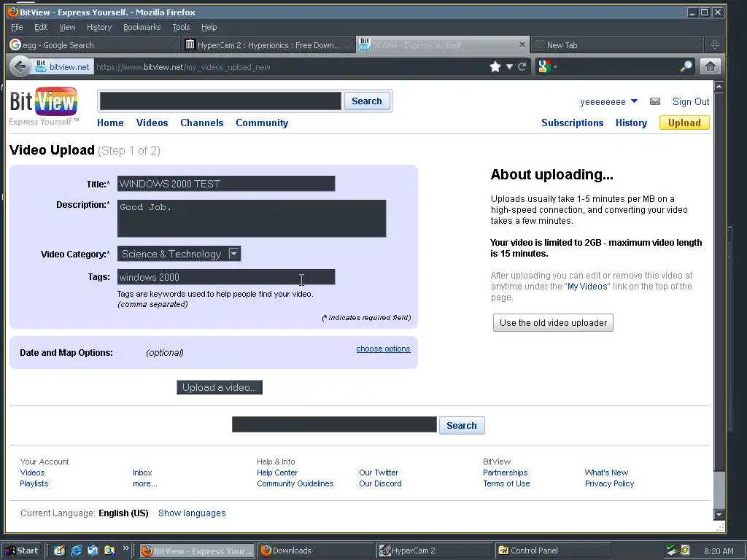
Task: Click the BitView logo
Action: click(44, 106)
